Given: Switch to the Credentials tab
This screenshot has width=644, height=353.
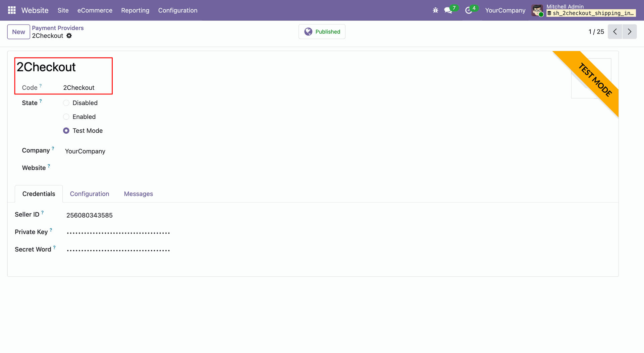Looking at the screenshot, I should click(39, 194).
